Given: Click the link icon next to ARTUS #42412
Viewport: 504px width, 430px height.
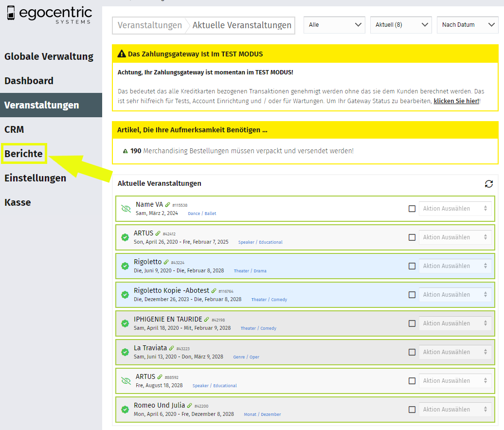Looking at the screenshot, I should point(158,233).
